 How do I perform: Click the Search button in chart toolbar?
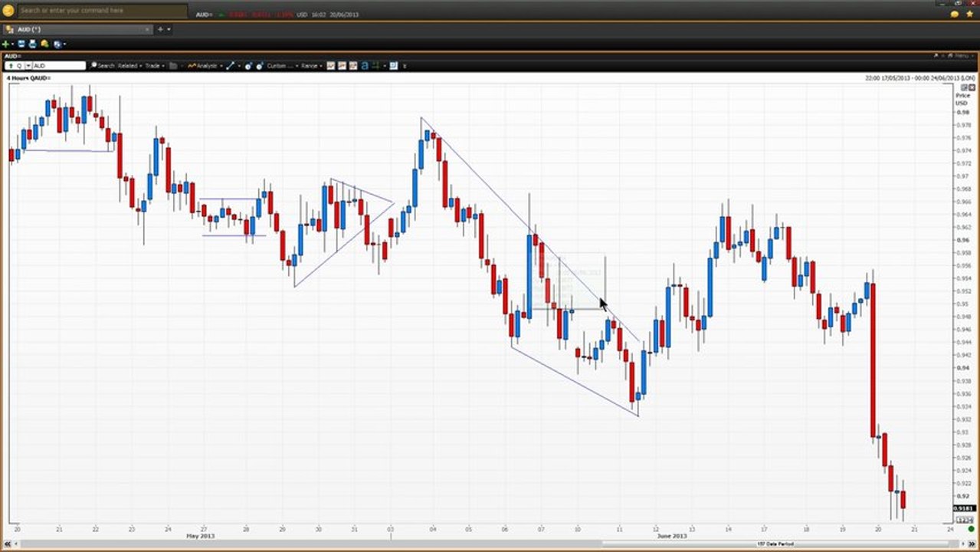pyautogui.click(x=103, y=66)
